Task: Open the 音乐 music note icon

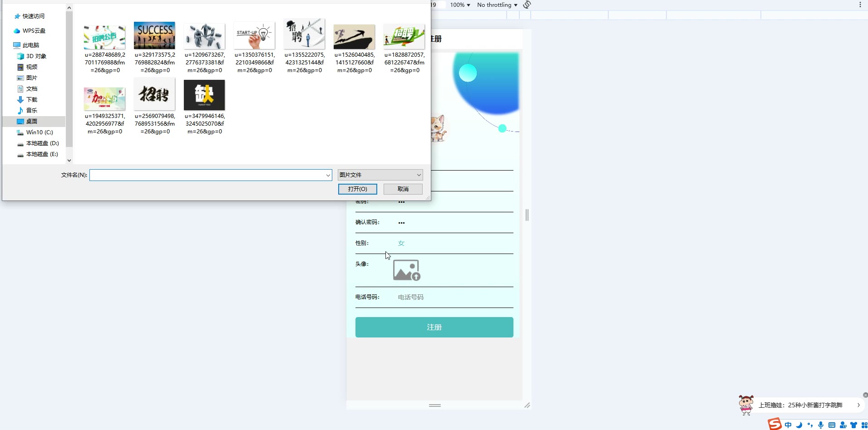Action: (20, 111)
